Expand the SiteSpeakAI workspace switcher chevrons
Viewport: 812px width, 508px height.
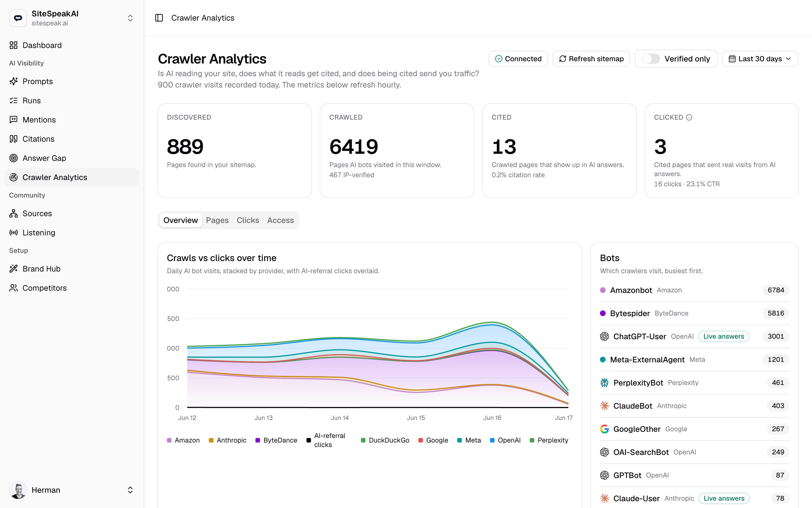pyautogui.click(x=130, y=18)
